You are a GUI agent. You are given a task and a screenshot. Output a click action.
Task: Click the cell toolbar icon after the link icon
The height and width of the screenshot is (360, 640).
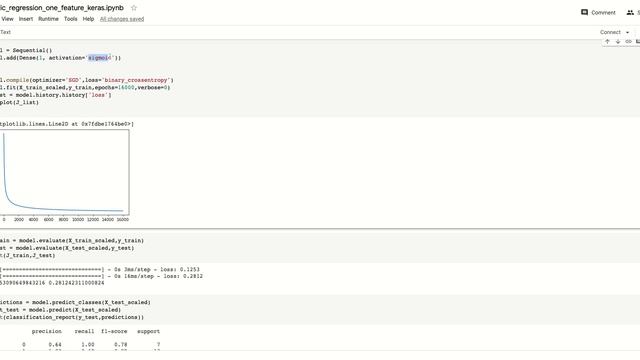pos(638,42)
